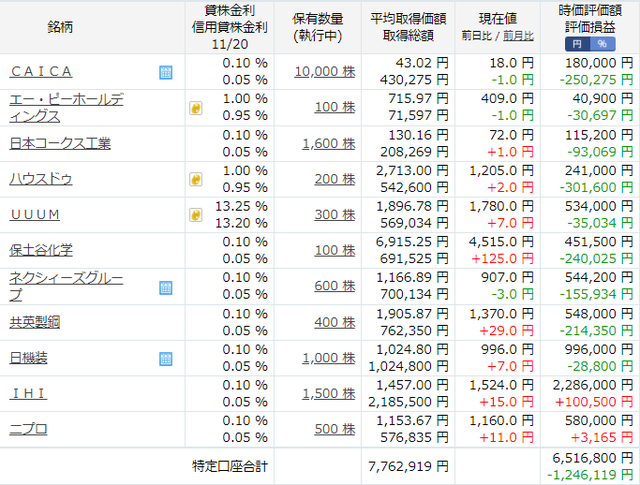Image resolution: width=640 pixels, height=485 pixels.
Task: Click the calendar icon in CAICA row
Action: pos(166,72)
